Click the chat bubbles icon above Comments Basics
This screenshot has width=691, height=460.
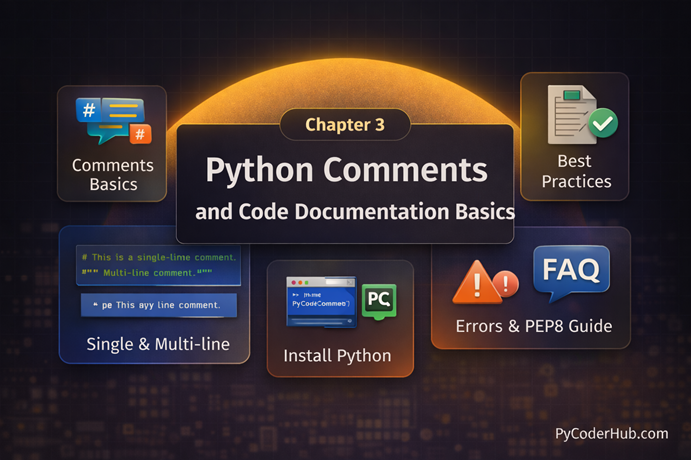click(114, 121)
